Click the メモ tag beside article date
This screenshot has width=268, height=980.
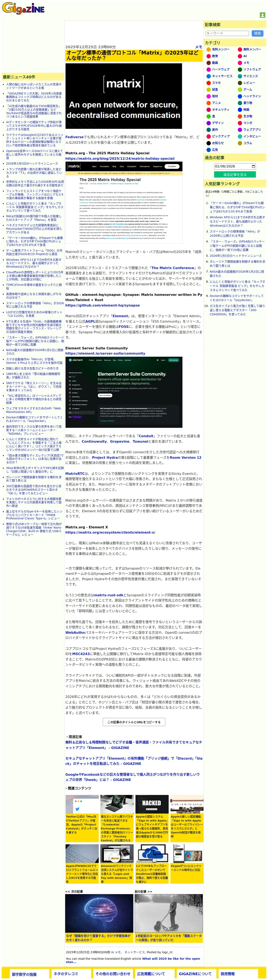[x=198, y=47]
